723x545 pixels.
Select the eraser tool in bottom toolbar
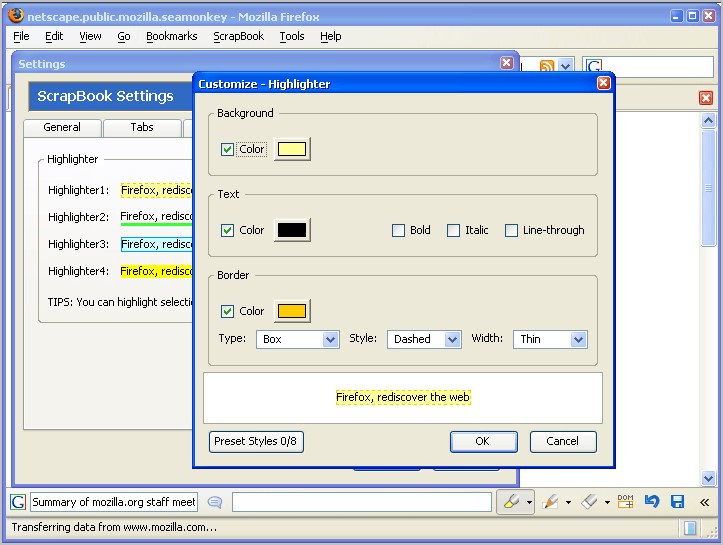click(589, 501)
